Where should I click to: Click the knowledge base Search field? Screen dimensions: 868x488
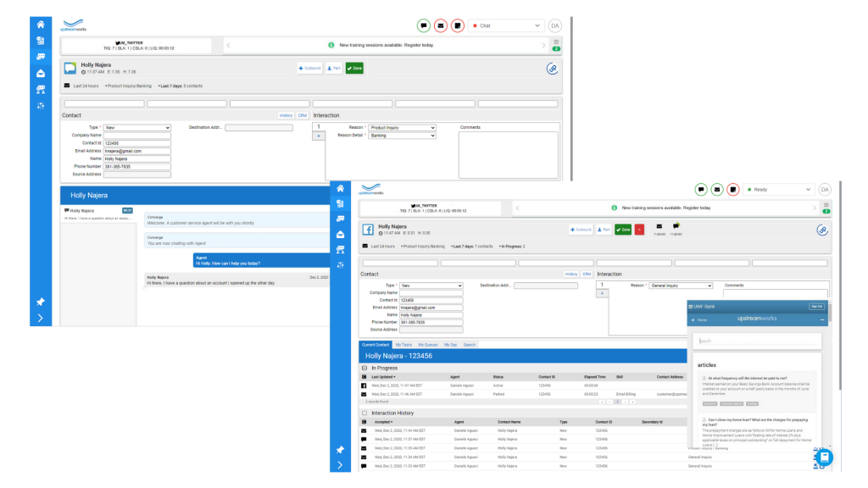pos(756,341)
